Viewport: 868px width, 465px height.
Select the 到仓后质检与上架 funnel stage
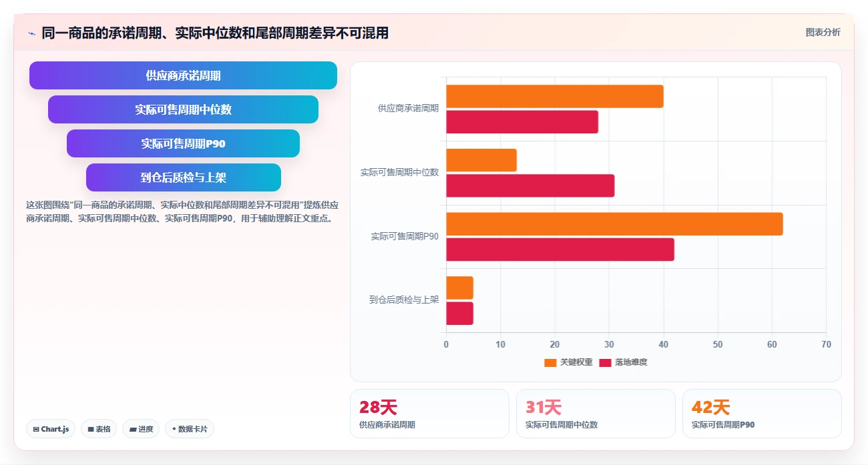[x=183, y=177]
